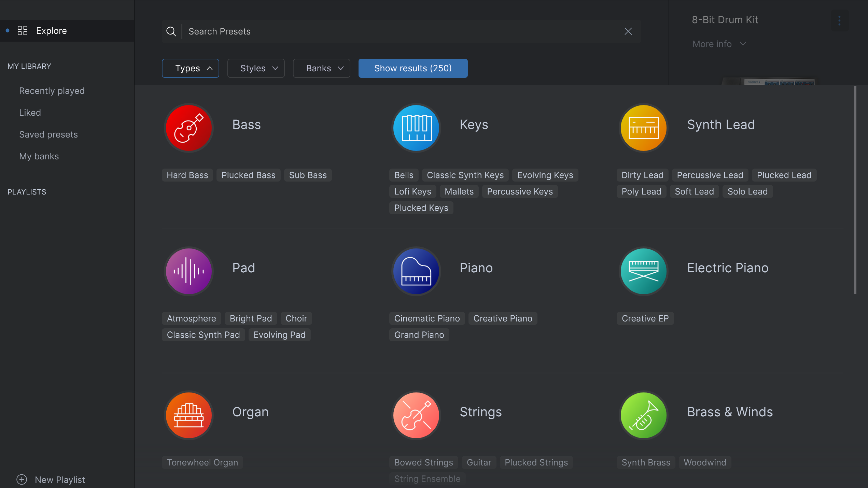Click the Piano grand piano icon
Viewport: 868px width, 488px height.
[416, 271]
